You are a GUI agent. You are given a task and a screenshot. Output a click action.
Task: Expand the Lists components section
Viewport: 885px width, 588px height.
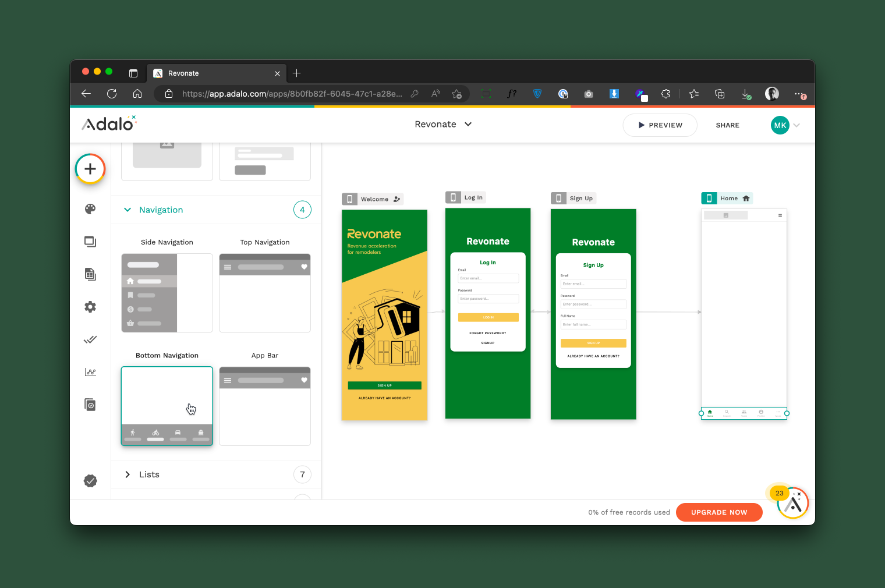[x=128, y=474]
